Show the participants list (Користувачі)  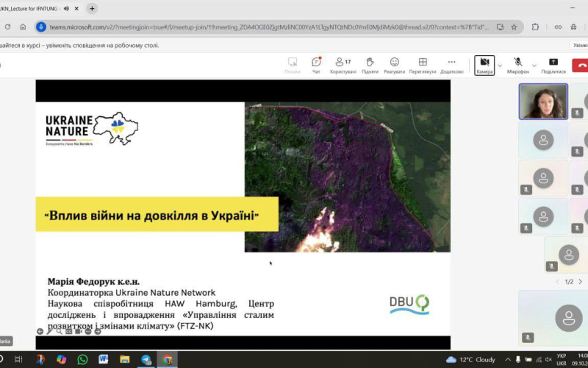pos(343,65)
